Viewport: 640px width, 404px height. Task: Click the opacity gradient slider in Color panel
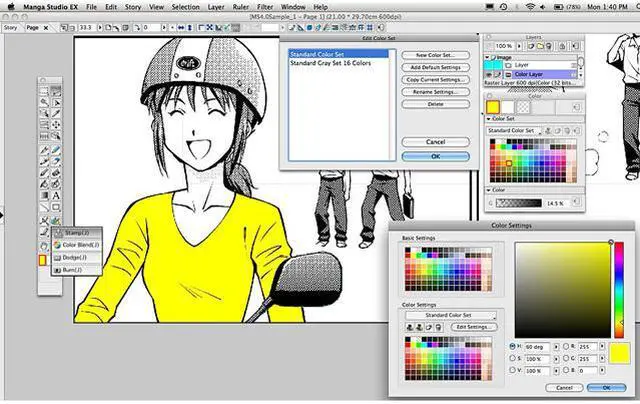[519, 203]
